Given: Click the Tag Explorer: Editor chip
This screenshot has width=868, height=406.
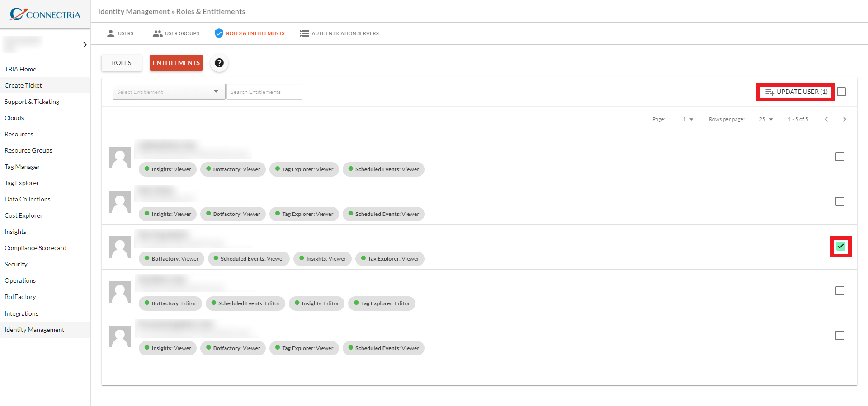Looking at the screenshot, I should [382, 303].
